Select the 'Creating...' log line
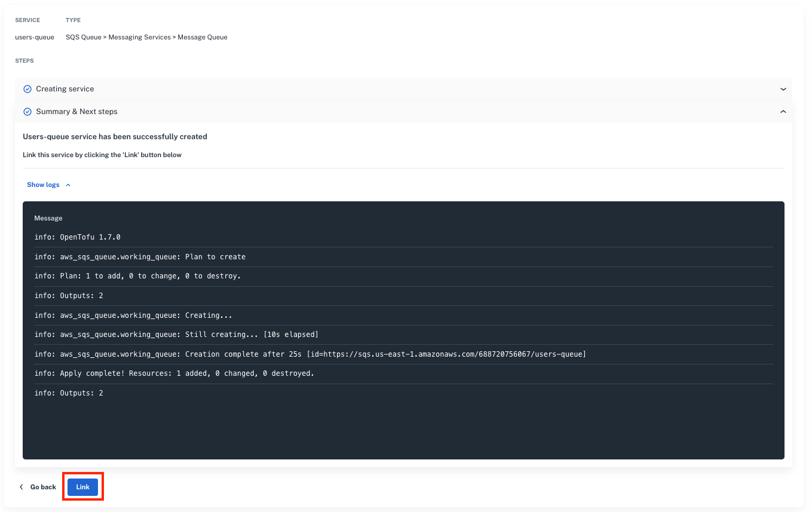This screenshot has width=812, height=512. coord(133,315)
